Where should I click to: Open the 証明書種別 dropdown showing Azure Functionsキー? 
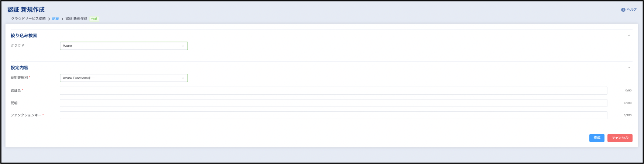point(124,78)
